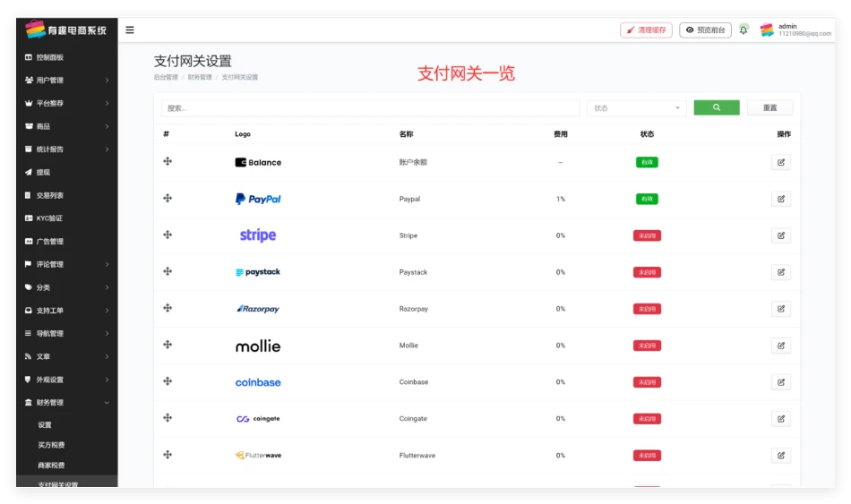Click the drag handle for Balance row

coord(168,161)
